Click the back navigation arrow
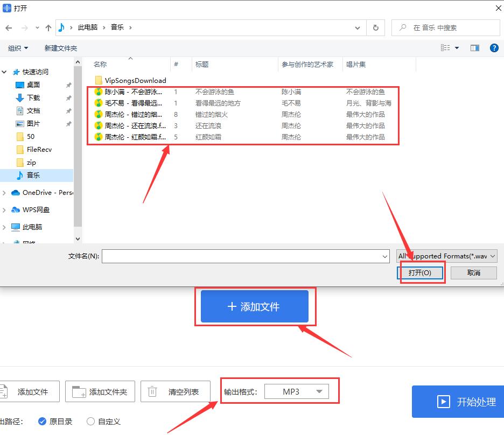The image size is (504, 435). (x=9, y=27)
